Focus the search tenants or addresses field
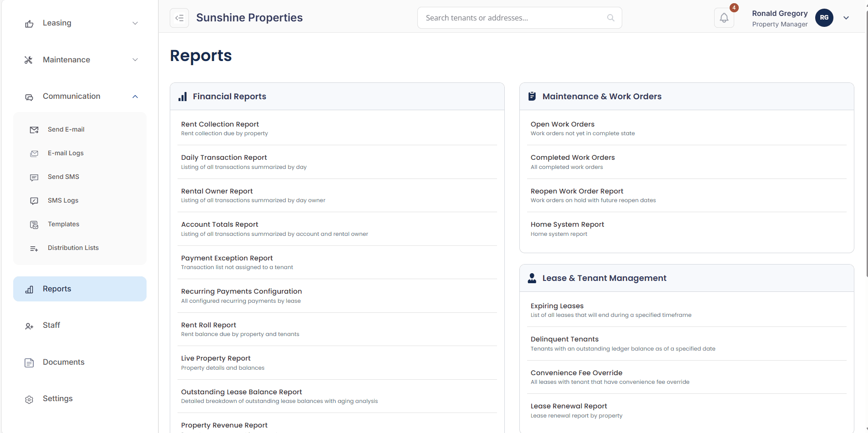The width and height of the screenshot is (868, 433). pos(512,18)
